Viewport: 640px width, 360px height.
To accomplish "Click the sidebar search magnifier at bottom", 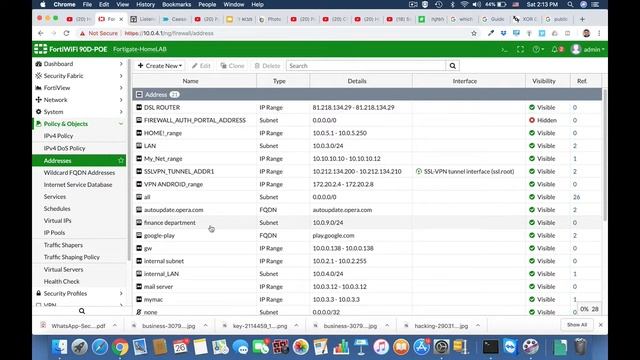I will tap(82, 311).
